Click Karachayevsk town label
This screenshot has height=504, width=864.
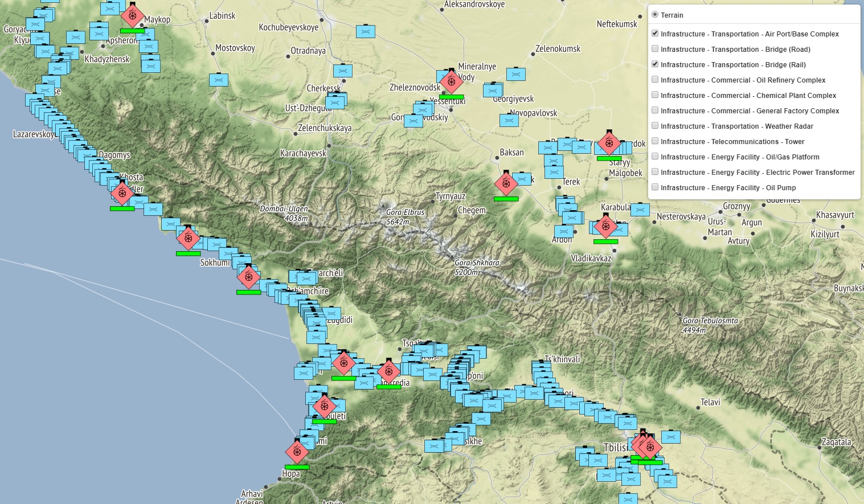(303, 153)
